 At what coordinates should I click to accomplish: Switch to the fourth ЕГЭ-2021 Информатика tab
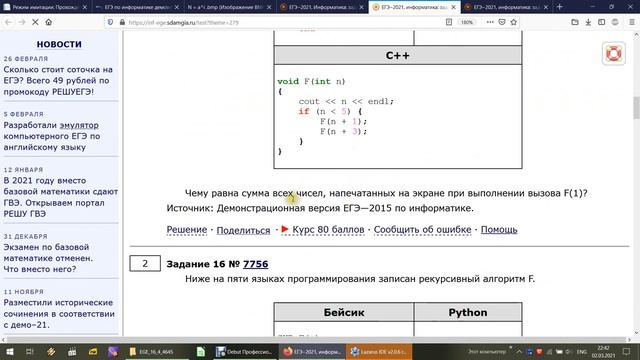point(322,7)
